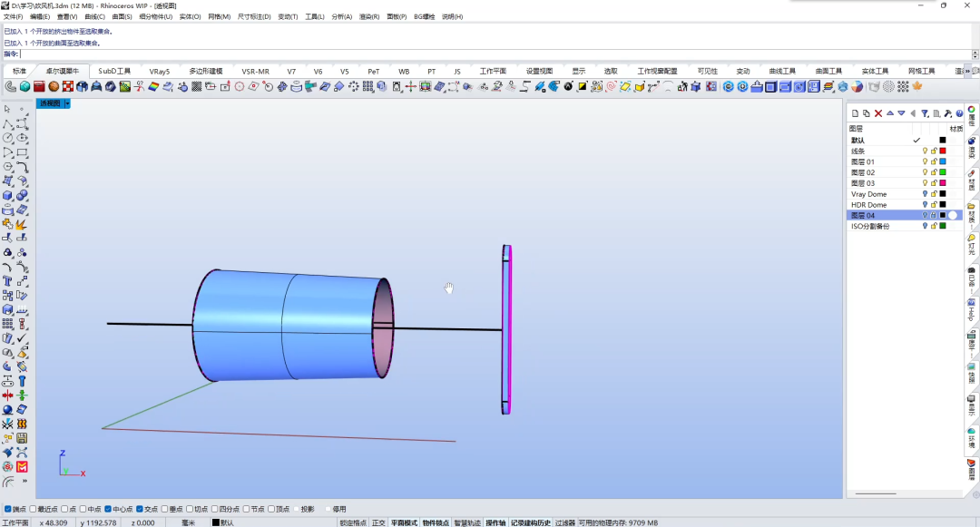
Task: Click the new layer icon in layers panel
Action: coord(855,113)
